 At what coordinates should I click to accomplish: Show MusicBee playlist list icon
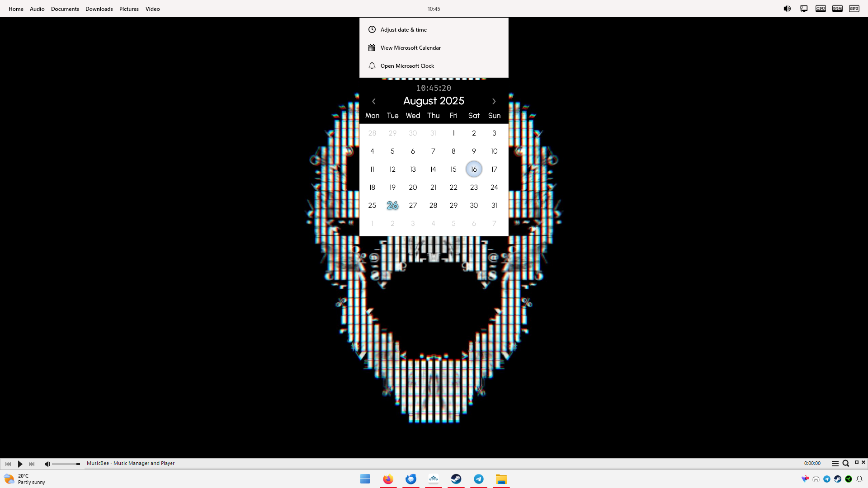[x=835, y=463]
